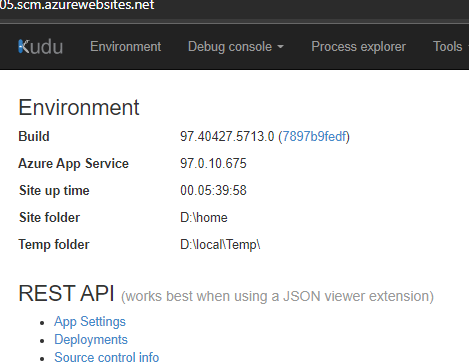Click the Temp folder label

click(54, 245)
